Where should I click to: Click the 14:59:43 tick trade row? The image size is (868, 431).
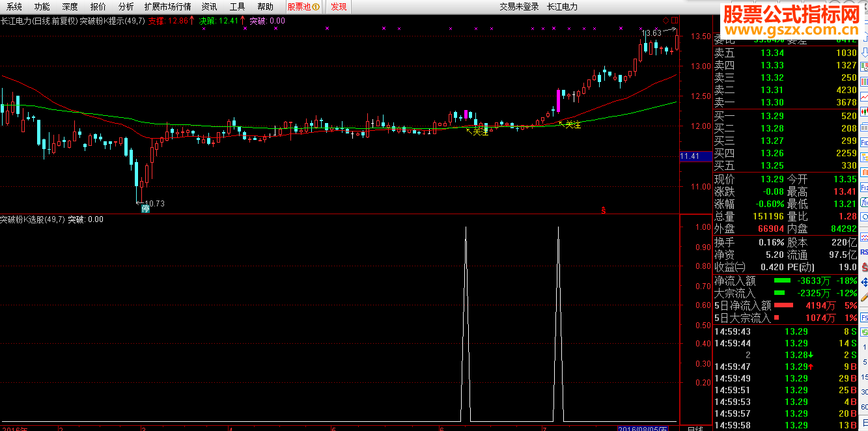(x=786, y=331)
